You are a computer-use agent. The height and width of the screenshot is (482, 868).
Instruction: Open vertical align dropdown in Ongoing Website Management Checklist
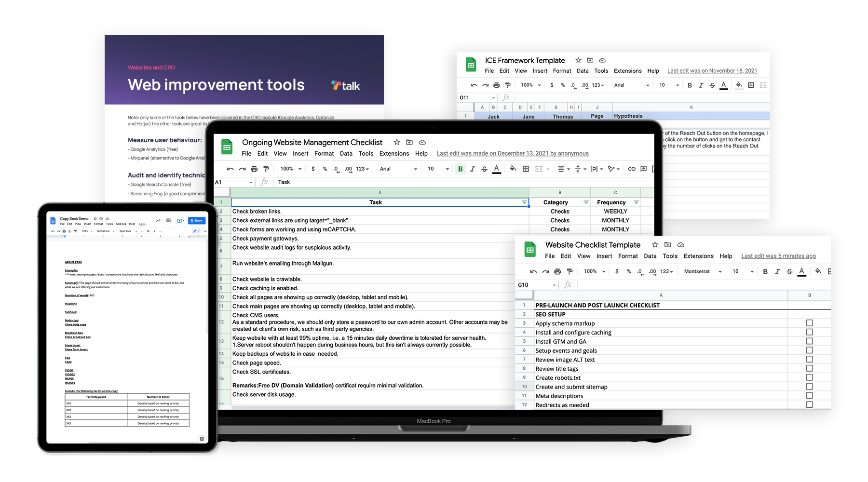tap(581, 169)
